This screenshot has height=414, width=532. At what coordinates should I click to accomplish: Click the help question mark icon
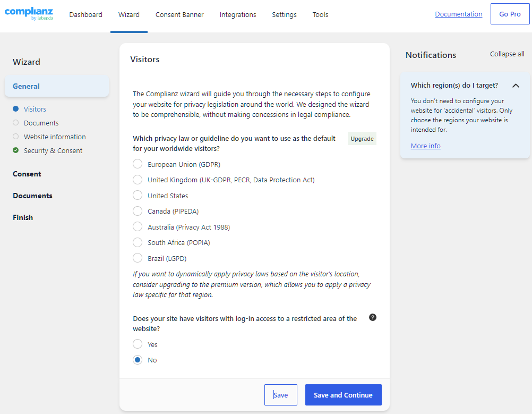pos(373,318)
